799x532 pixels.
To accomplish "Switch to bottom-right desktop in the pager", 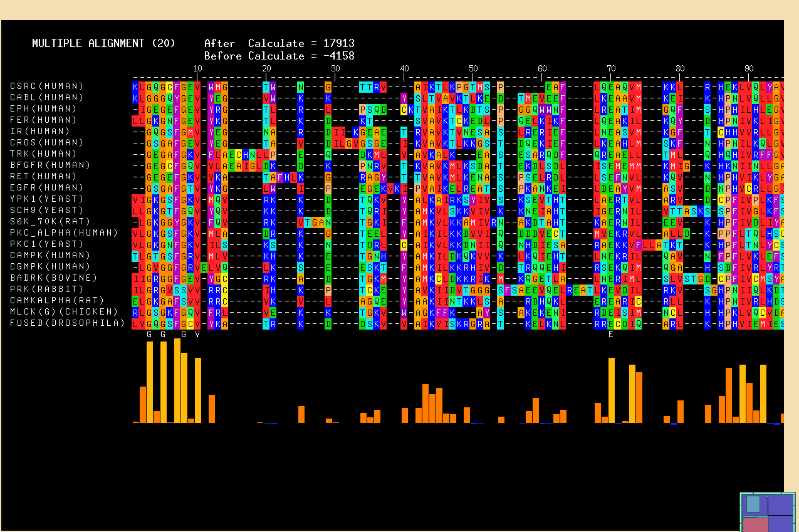I will pyautogui.click(x=781, y=524).
